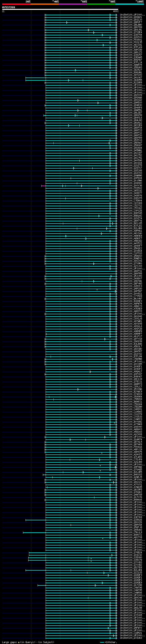This screenshot has width=146, height=644.
Task: Click the UniRef100_Q9M5X0 name
Action: pos(131,103)
